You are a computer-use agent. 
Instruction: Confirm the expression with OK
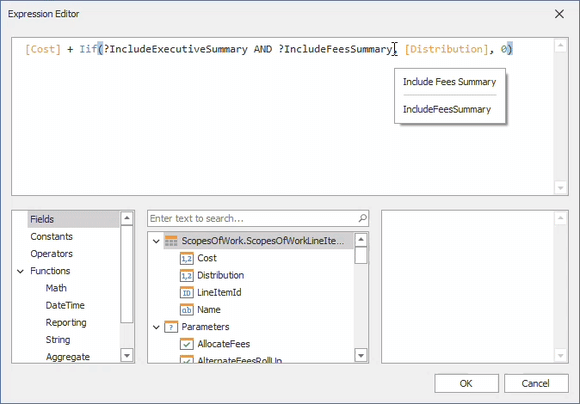(466, 383)
